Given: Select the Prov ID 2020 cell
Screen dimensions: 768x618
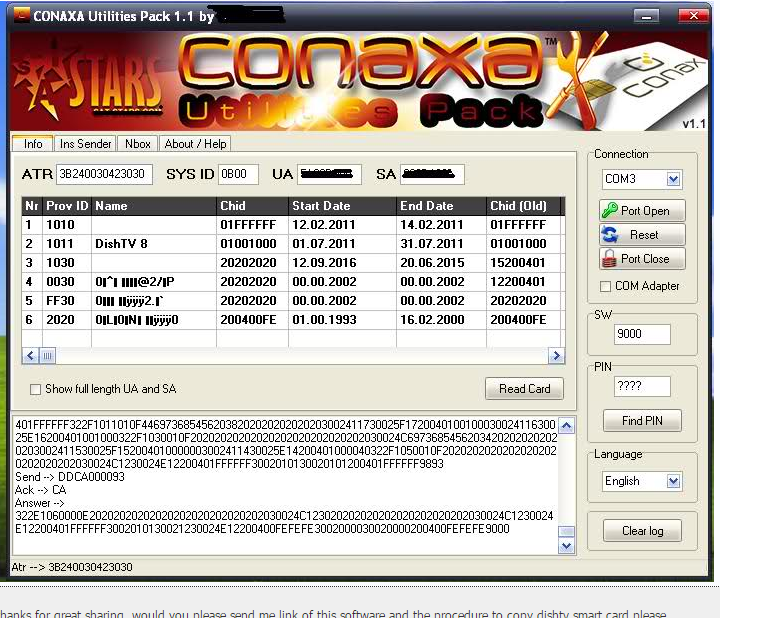Looking at the screenshot, I should 67,320.
